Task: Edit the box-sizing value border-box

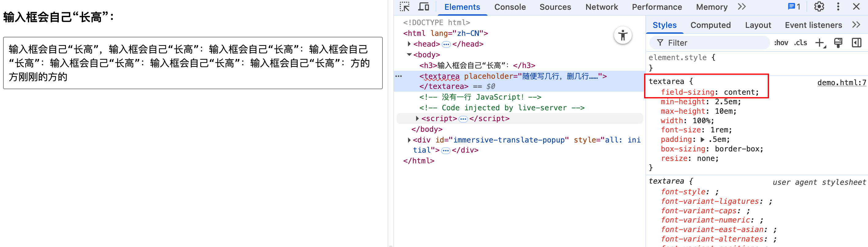Action: click(x=737, y=149)
